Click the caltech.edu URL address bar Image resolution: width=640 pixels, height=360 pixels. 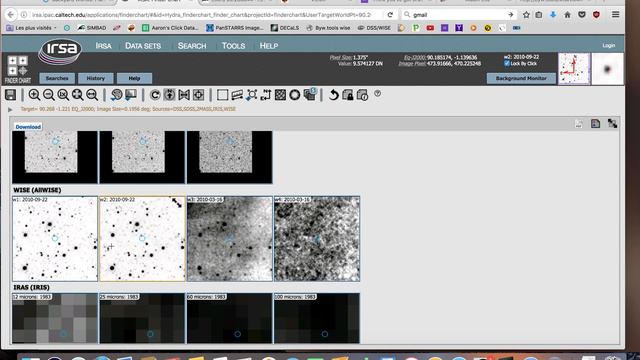pyautogui.click(x=202, y=15)
